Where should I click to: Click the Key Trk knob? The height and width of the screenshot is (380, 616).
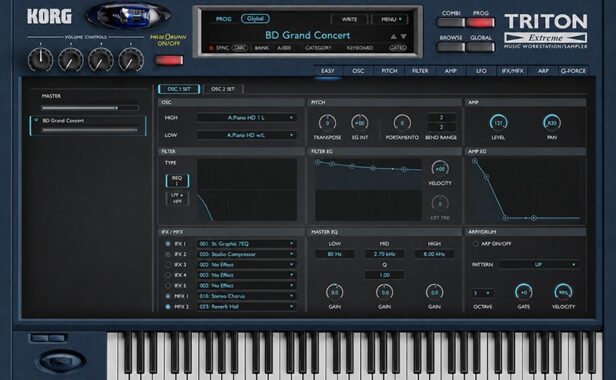click(440, 204)
